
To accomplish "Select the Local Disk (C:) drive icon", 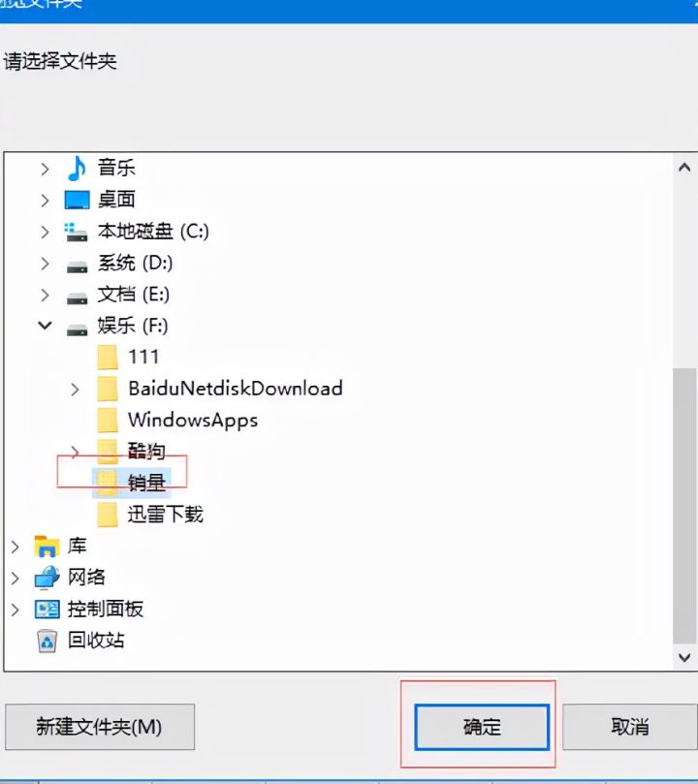I will tap(76, 232).
